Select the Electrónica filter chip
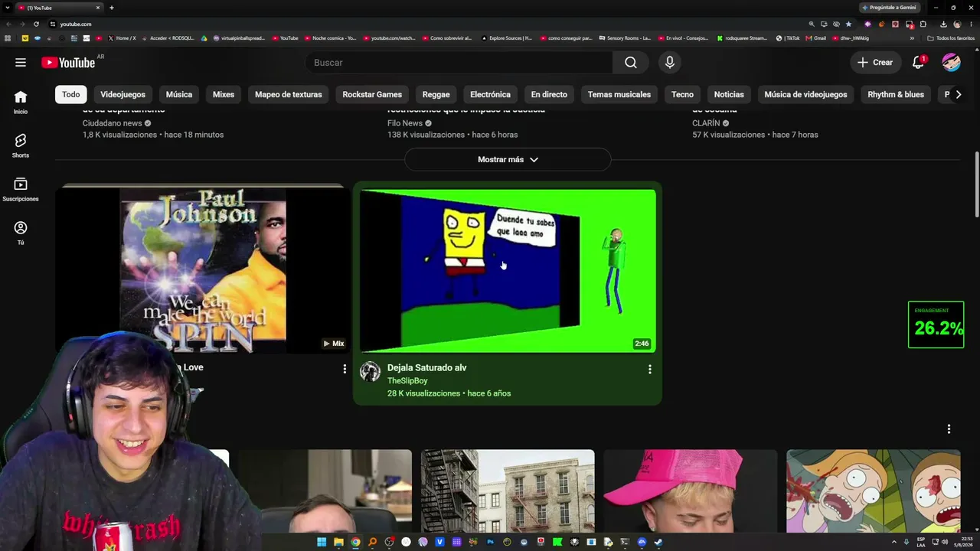This screenshot has height=551, width=980. point(490,95)
